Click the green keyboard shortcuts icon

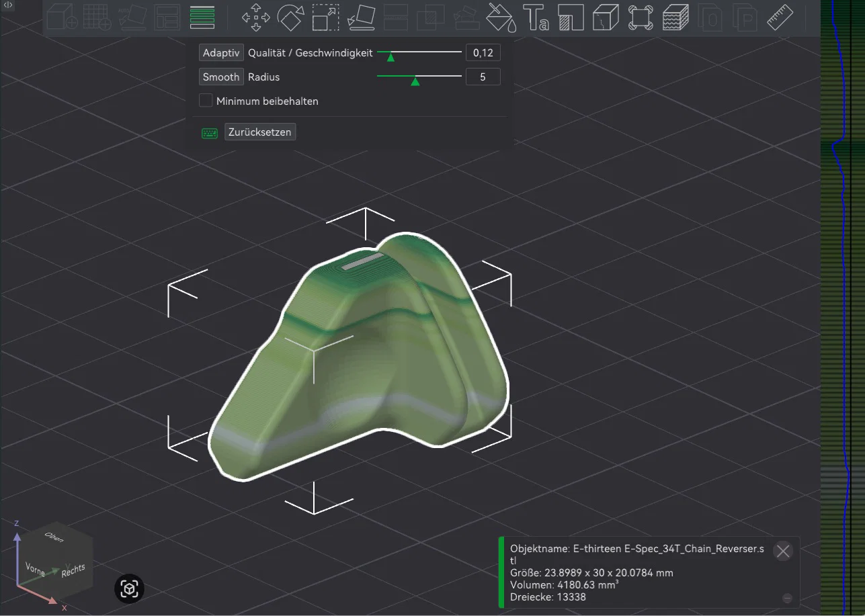point(210,133)
